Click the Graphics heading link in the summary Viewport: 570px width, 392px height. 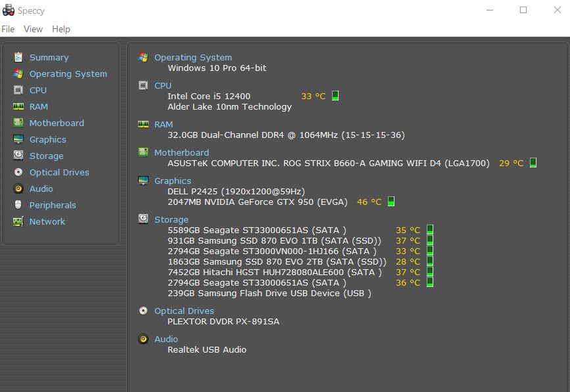click(173, 181)
